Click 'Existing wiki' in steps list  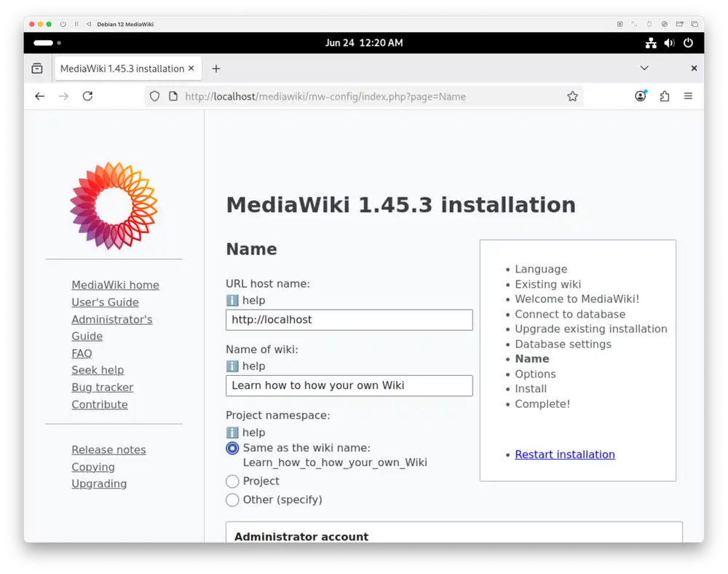pyautogui.click(x=548, y=284)
